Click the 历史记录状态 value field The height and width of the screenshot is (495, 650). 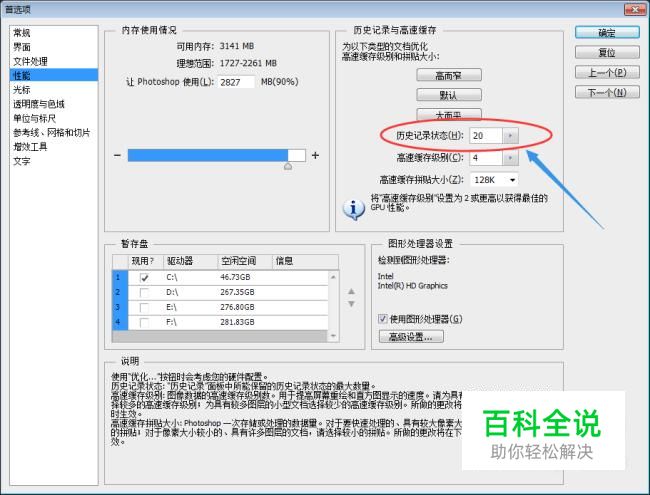[x=486, y=136]
